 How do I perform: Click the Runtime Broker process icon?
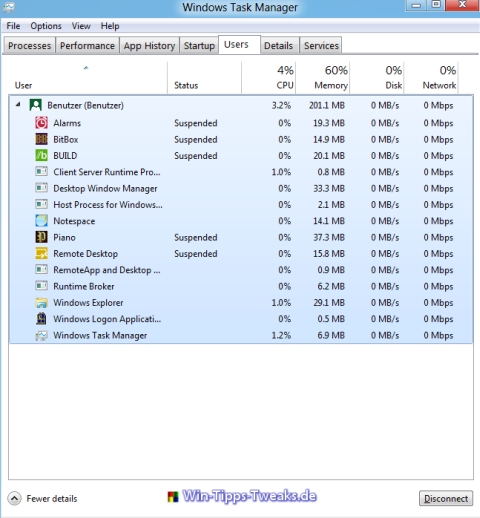41,286
